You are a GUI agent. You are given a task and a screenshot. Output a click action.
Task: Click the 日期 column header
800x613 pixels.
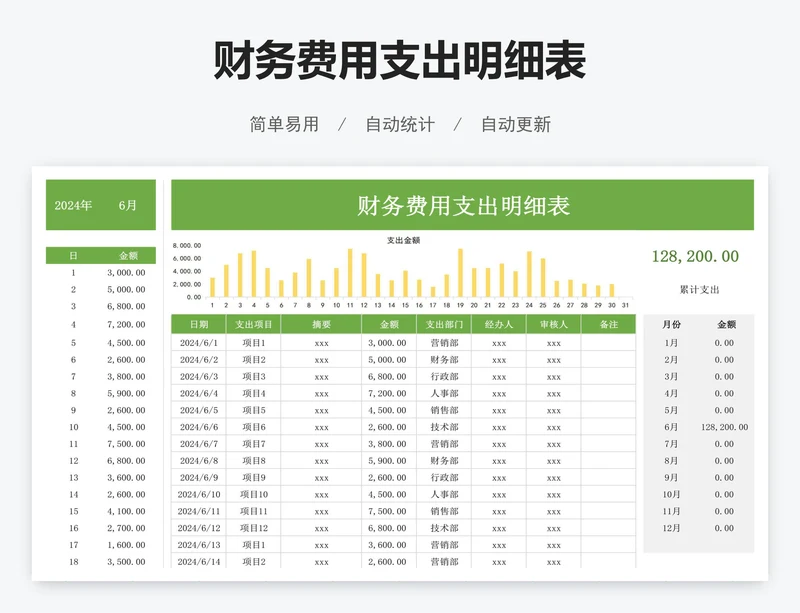click(x=199, y=324)
